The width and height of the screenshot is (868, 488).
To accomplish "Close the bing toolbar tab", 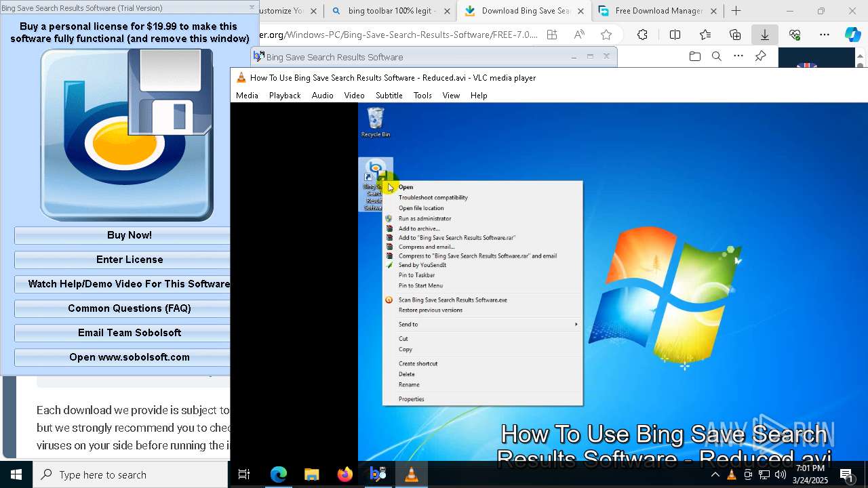I will click(x=446, y=11).
